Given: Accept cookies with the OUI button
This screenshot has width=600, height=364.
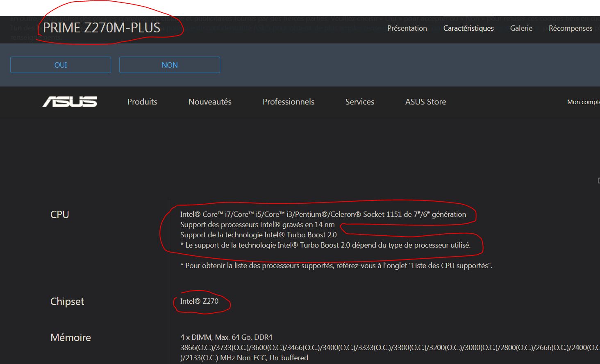Looking at the screenshot, I should tap(61, 65).
